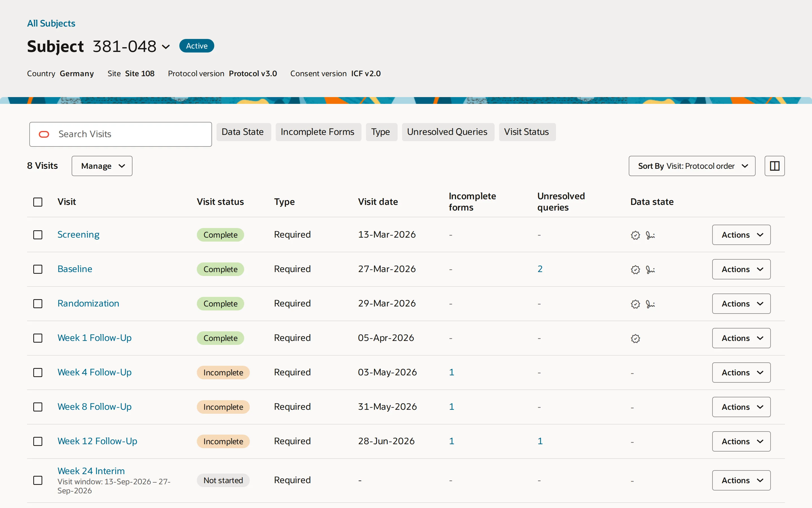Click the Protocol v3.0 text
Viewport: 812px width, 508px height.
pos(253,74)
